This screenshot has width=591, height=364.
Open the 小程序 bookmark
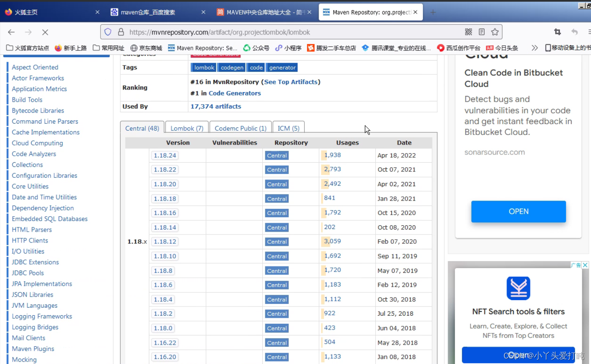288,48
